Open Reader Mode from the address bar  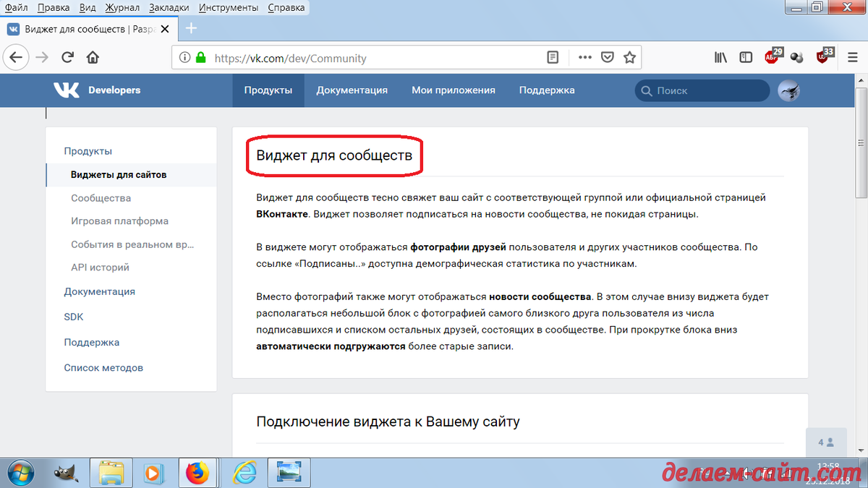click(x=553, y=57)
